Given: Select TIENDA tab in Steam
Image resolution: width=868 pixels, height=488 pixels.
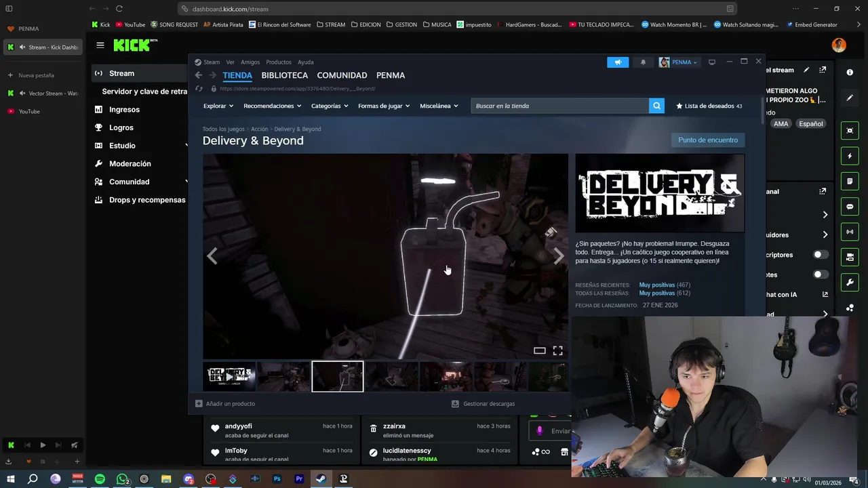Looking at the screenshot, I should pyautogui.click(x=237, y=75).
